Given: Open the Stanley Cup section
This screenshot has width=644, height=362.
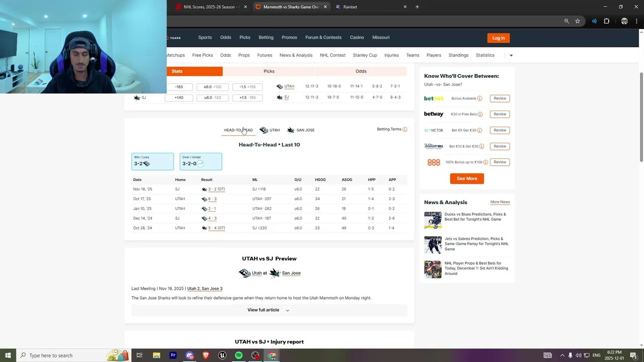Looking at the screenshot, I should [x=365, y=55].
